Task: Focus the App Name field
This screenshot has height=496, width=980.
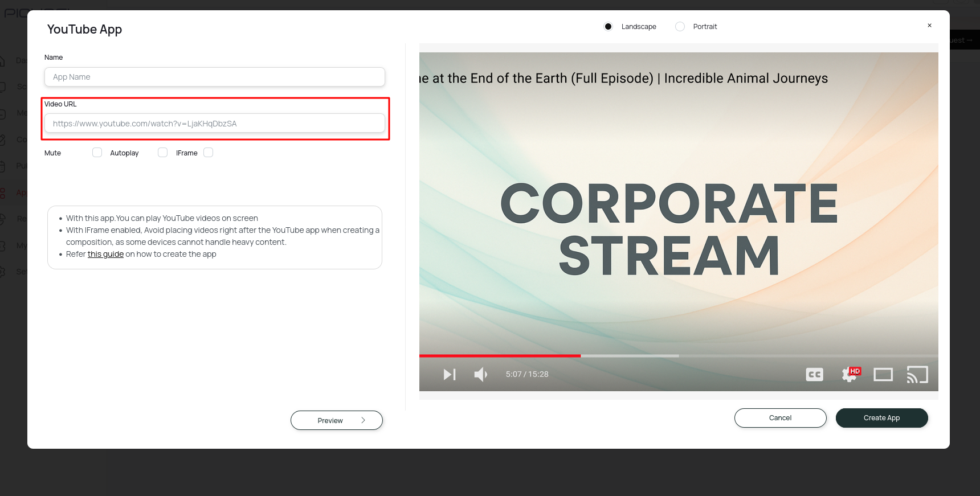Action: 215,77
